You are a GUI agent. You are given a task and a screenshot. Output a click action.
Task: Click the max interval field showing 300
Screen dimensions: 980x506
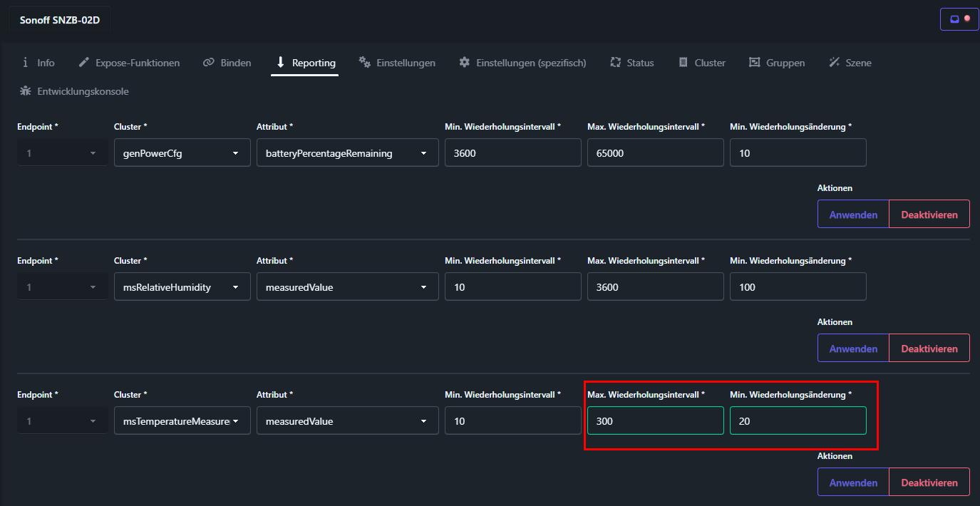pyautogui.click(x=655, y=420)
